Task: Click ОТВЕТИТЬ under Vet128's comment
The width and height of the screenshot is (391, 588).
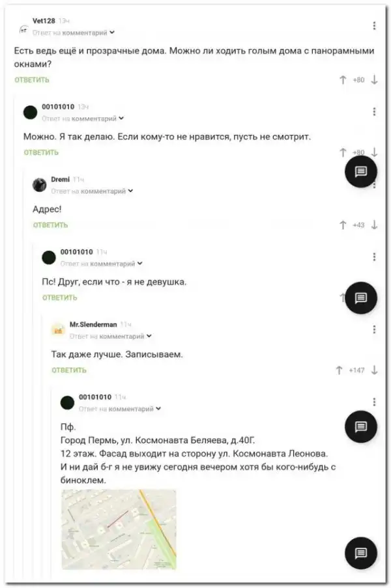Action: [x=32, y=80]
